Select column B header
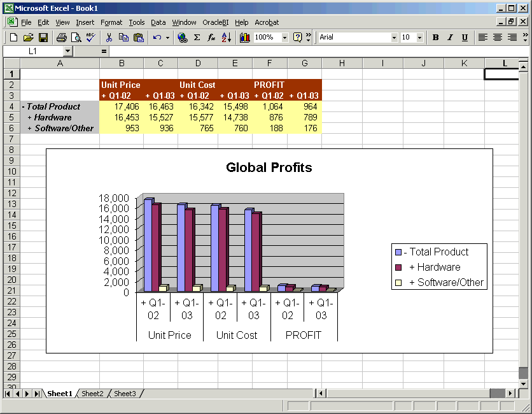The height and width of the screenshot is (414, 532). point(122,63)
